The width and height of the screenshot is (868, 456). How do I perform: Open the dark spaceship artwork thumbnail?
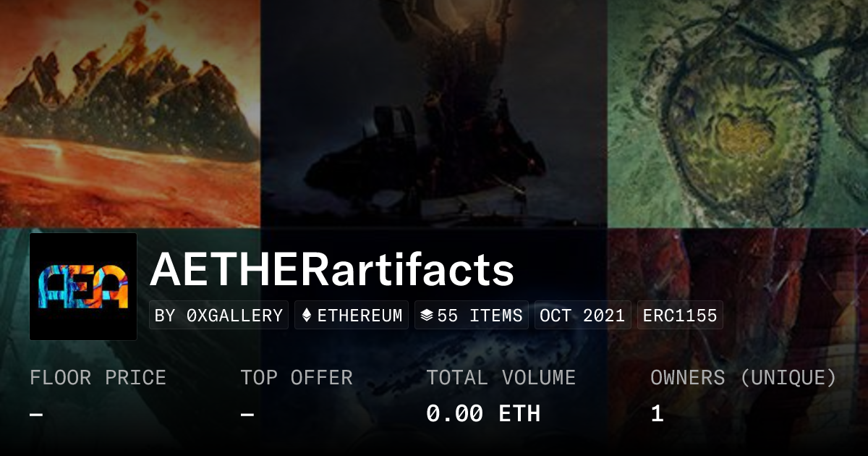pos(434,109)
